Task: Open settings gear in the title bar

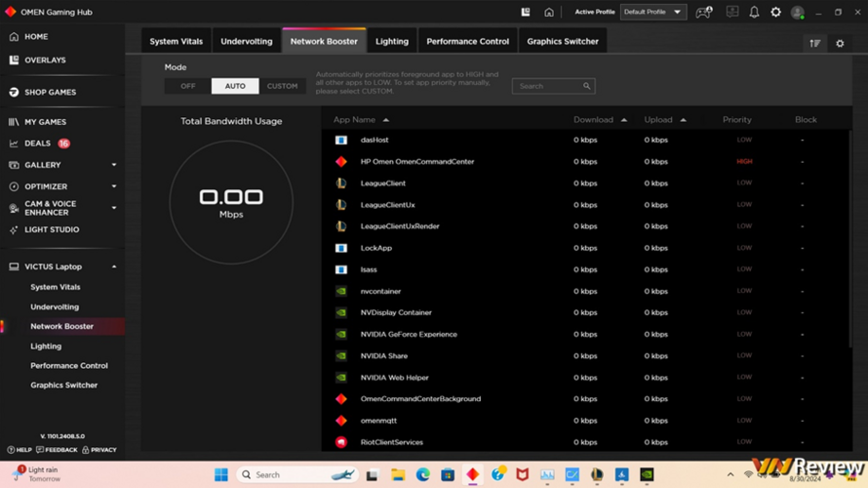Action: coord(775,13)
